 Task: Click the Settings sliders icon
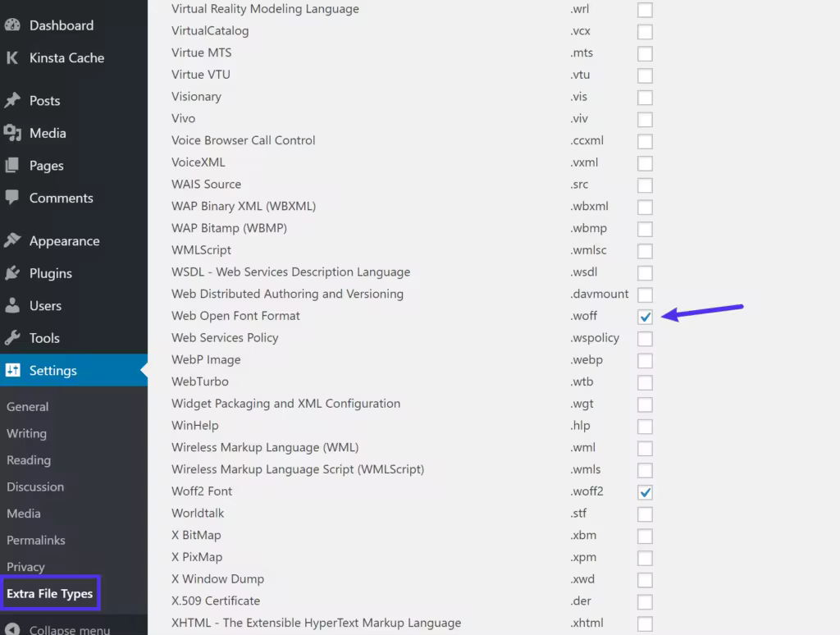click(x=12, y=370)
